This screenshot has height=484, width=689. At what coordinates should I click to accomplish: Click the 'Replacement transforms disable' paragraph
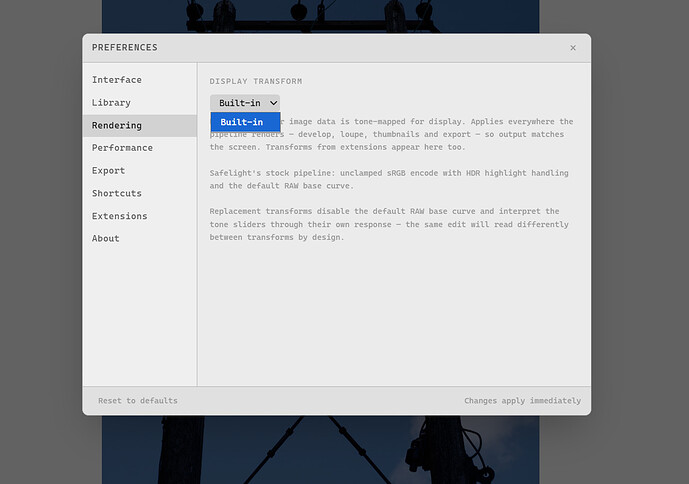(x=389, y=224)
